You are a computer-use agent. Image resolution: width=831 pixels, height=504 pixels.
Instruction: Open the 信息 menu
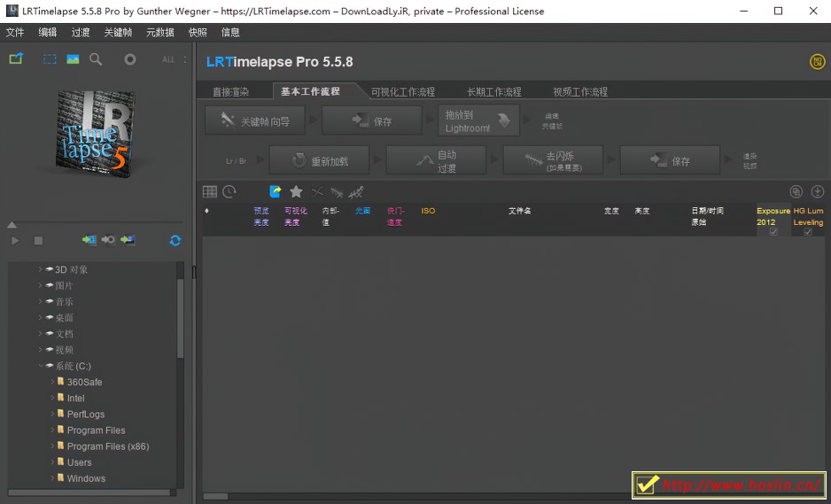tap(230, 32)
